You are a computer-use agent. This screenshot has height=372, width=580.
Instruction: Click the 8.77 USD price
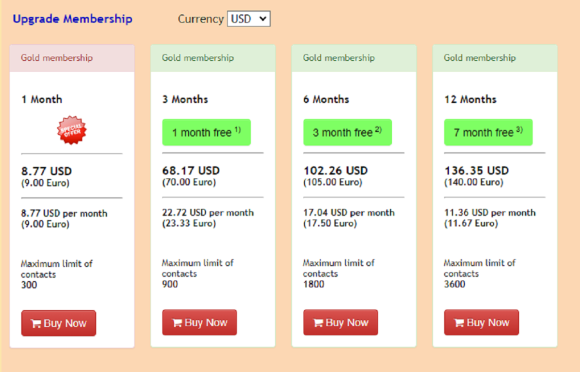(46, 171)
